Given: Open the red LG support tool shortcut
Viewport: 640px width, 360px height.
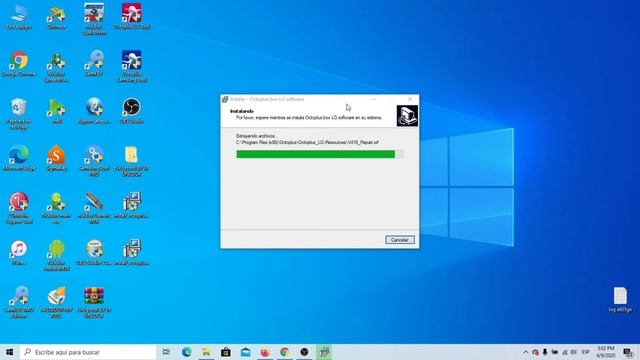Looking at the screenshot, I should coord(19,208).
